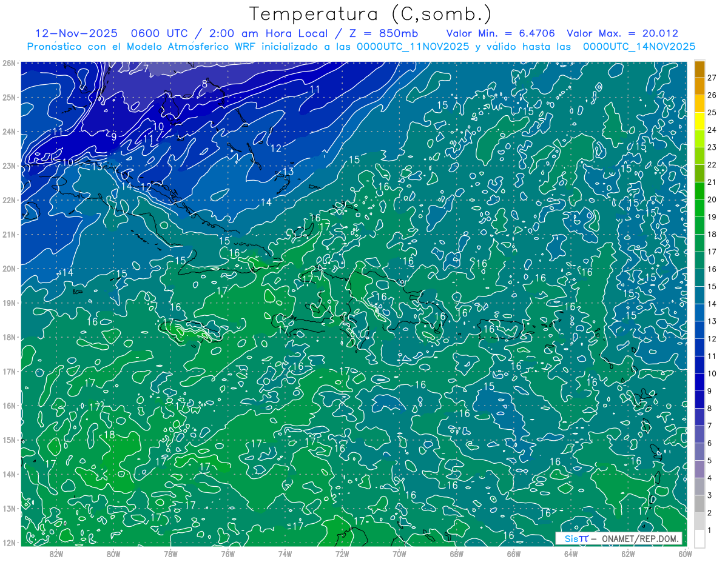Click the '18N' latitude axis label
Image resolution: width=728 pixels, height=562 pixels.
pos(9,337)
